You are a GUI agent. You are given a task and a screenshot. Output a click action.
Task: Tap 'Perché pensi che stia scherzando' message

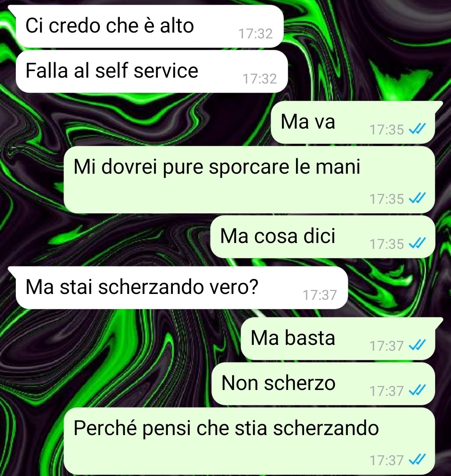(249, 441)
